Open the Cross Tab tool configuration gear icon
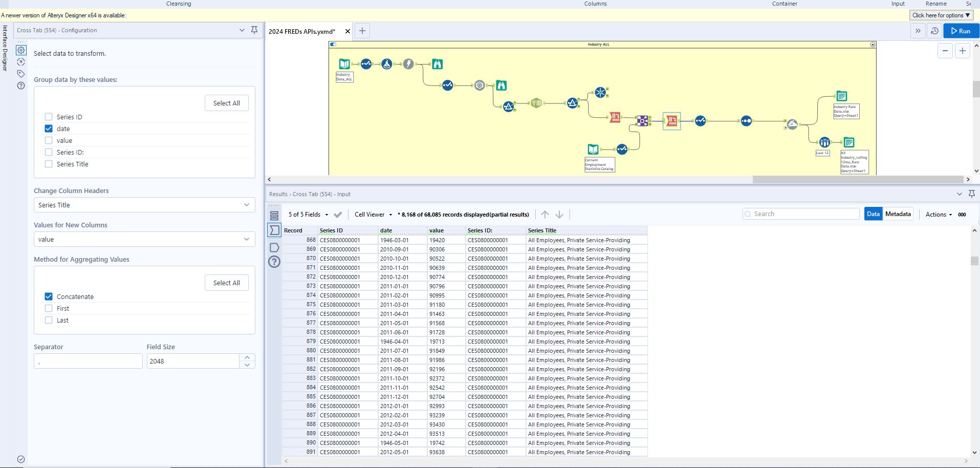Screen dimensions: 980x468 click(x=20, y=50)
